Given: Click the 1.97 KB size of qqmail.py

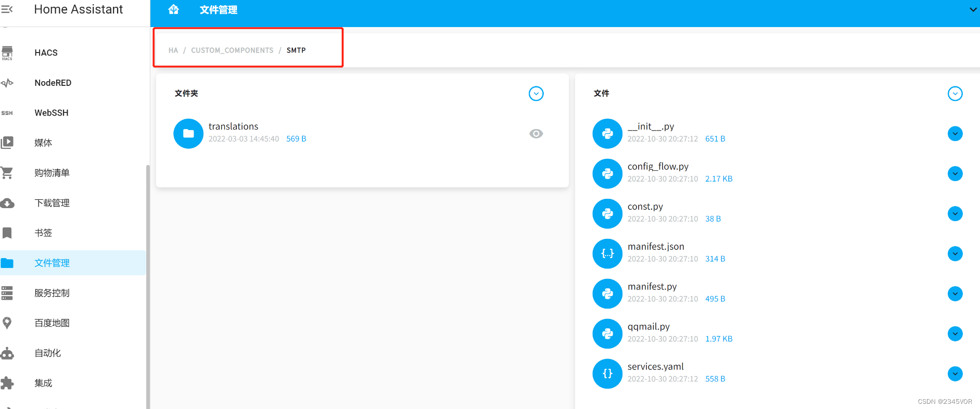Looking at the screenshot, I should [719, 339].
